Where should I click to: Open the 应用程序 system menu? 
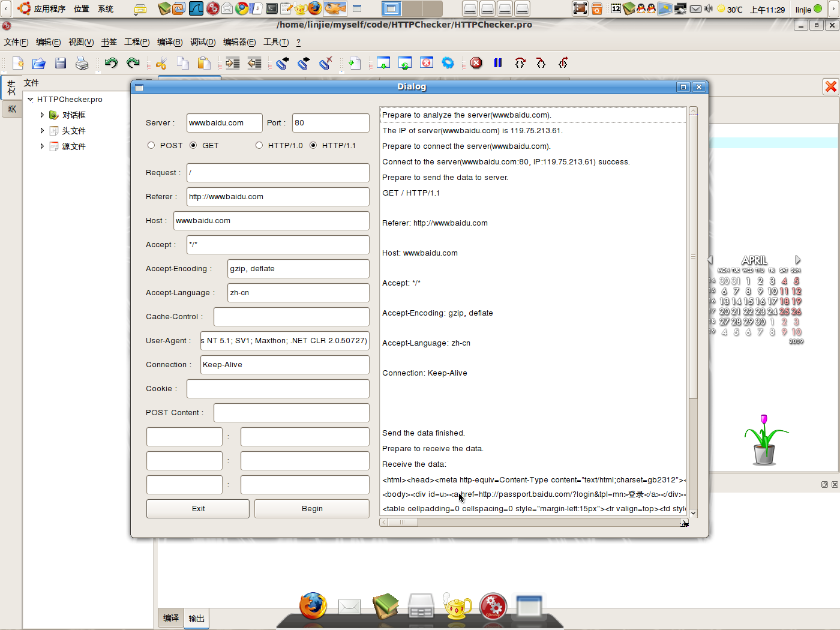click(42, 9)
